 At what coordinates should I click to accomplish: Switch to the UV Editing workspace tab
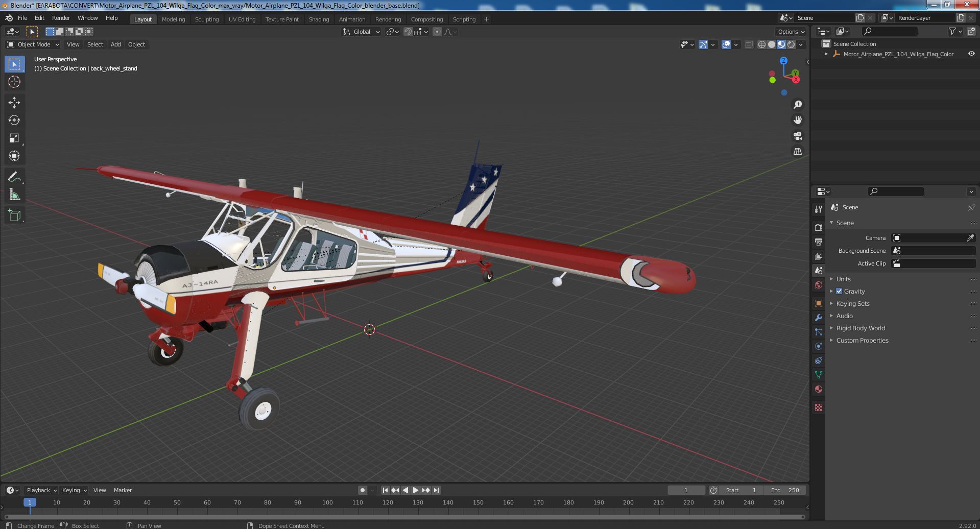click(x=242, y=19)
